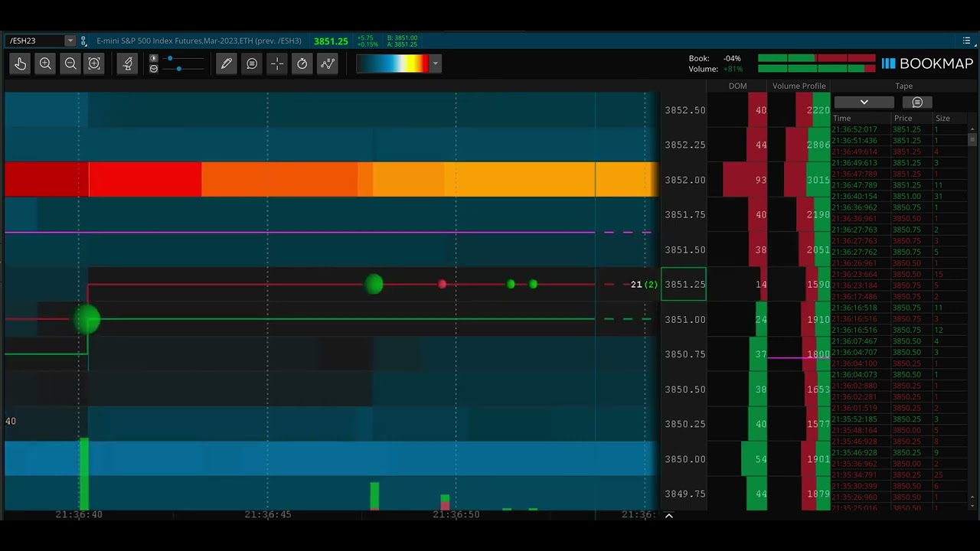Click the 3015 volume profile value
Image resolution: width=980 pixels, height=551 pixels.
click(x=818, y=180)
